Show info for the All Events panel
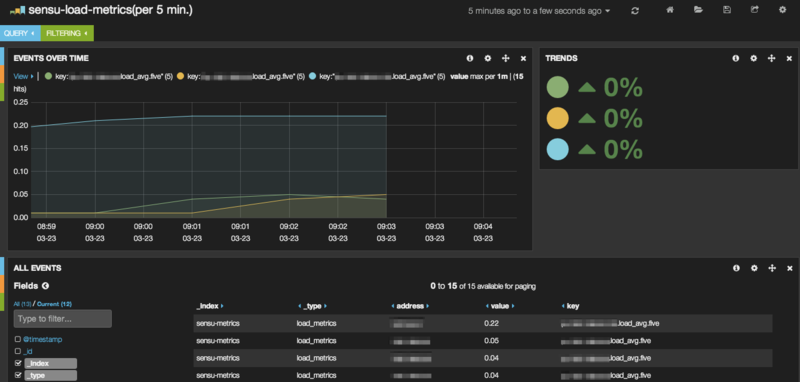 736,268
